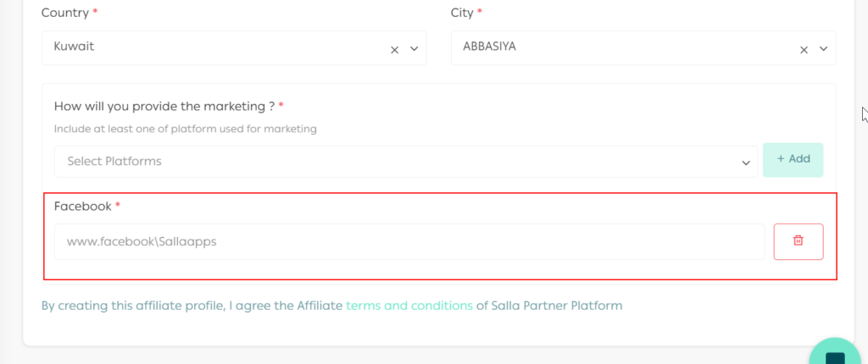This screenshot has height=364, width=868.
Task: Open the Select Platforms combo box
Action: 398,162
